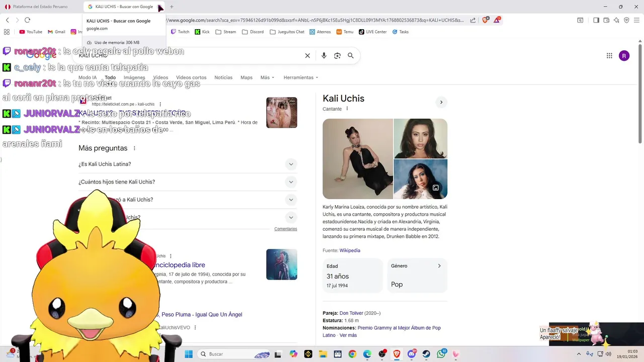
Task: Open 'Peso Pluma - Igual Que Un Ángel'
Action: coord(202,315)
